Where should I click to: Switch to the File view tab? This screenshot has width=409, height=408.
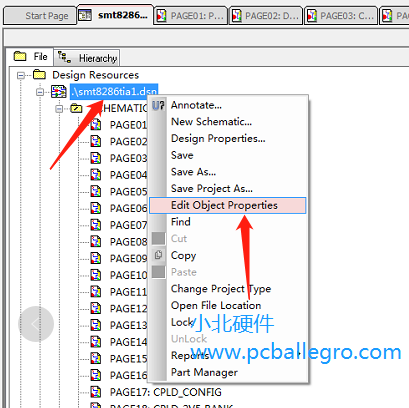30,56
